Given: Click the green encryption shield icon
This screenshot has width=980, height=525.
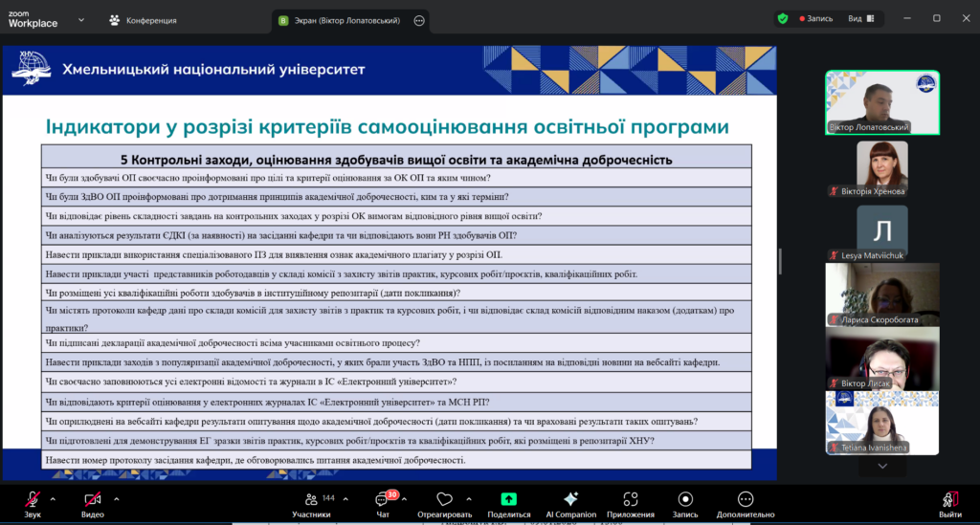Looking at the screenshot, I should point(783,18).
